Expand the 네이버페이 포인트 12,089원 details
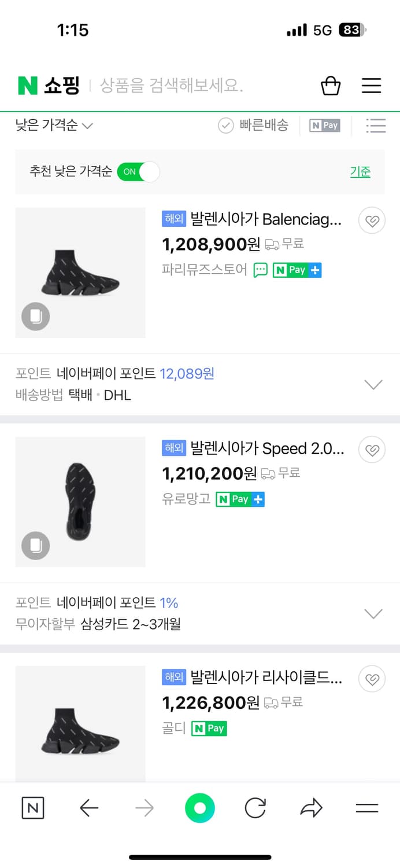 [373, 384]
